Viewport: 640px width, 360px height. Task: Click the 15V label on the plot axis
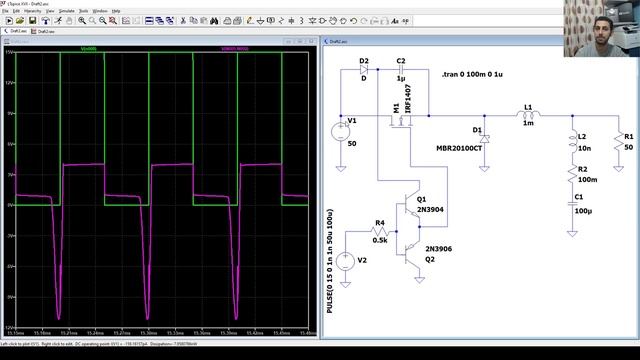coord(9,52)
